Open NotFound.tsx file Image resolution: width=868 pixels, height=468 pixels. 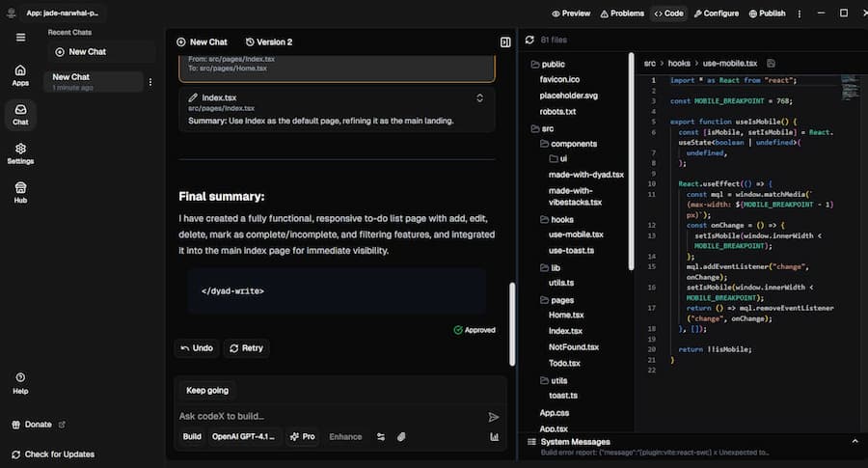click(574, 347)
